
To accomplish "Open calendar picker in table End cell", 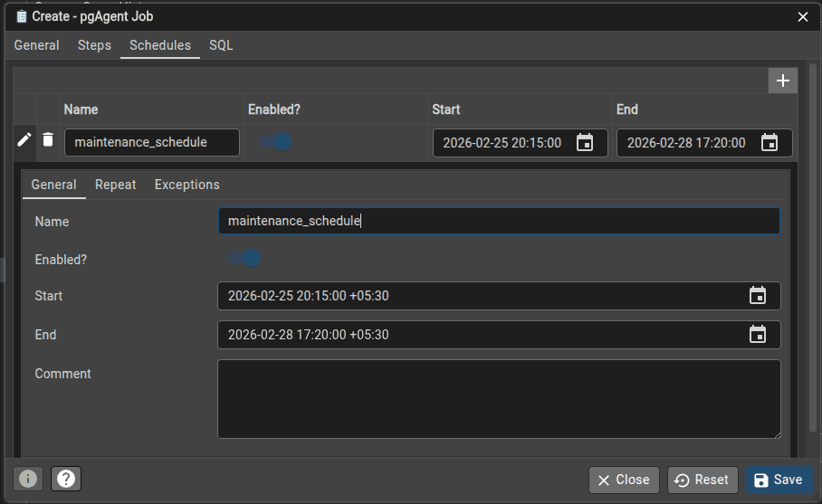I will [x=769, y=142].
